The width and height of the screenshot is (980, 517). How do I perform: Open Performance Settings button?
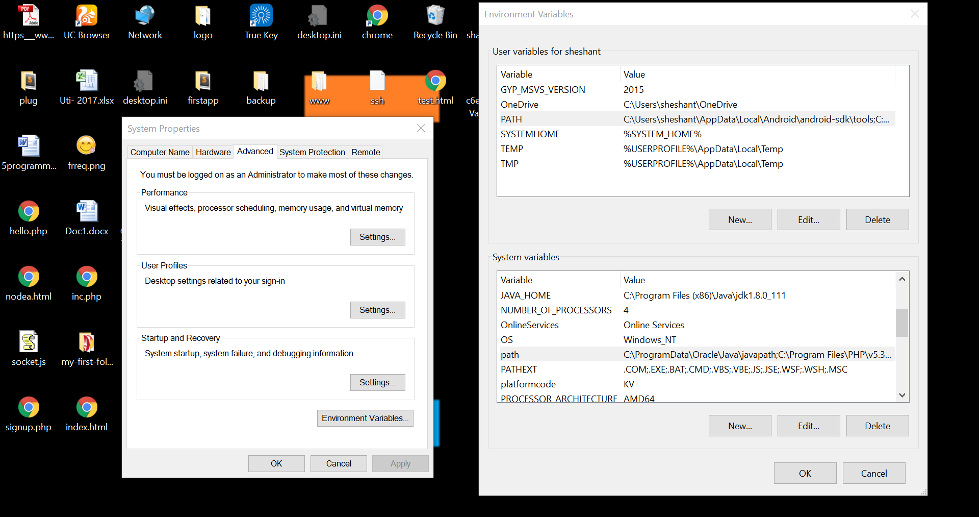[x=377, y=237]
